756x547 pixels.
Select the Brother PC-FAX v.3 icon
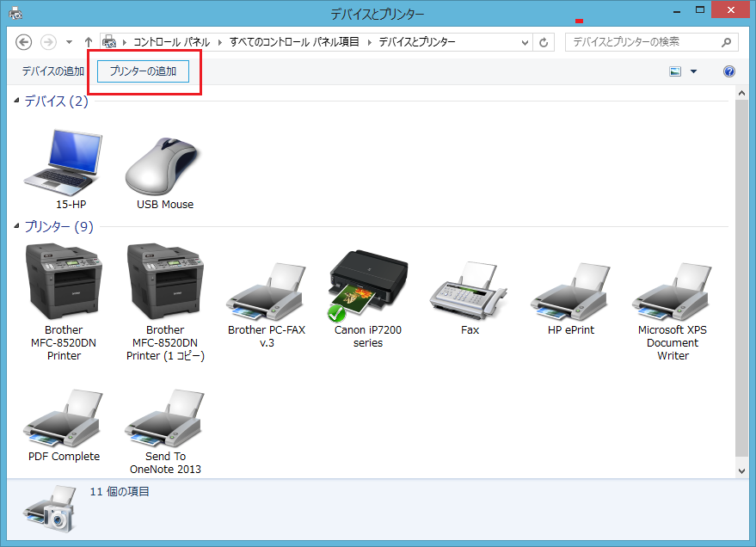(267, 292)
